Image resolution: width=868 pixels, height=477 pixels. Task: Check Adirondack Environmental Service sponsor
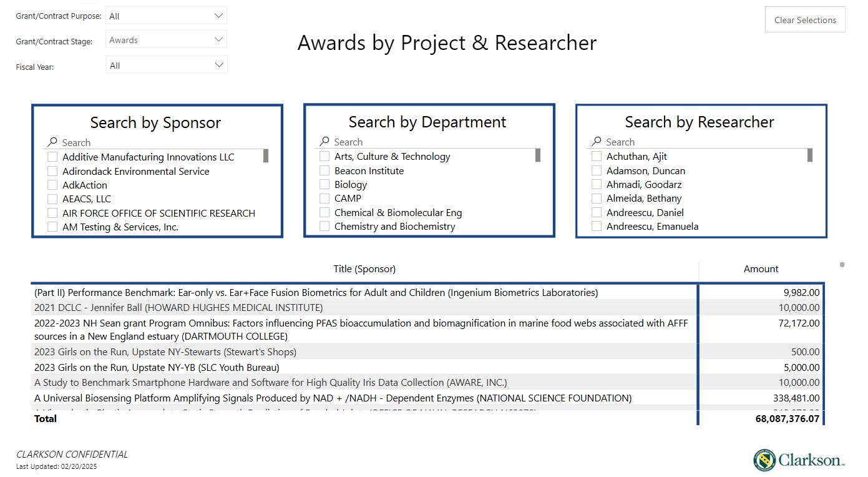coord(52,171)
